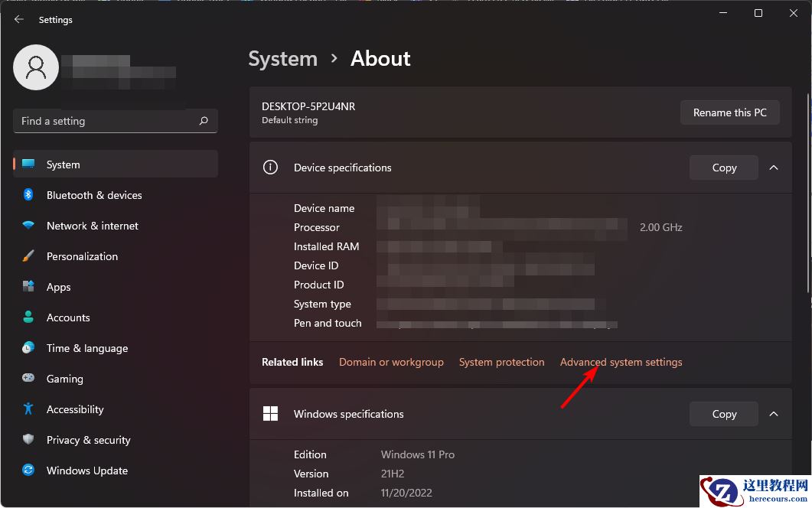
Task: Open Accounts settings
Action: point(67,317)
